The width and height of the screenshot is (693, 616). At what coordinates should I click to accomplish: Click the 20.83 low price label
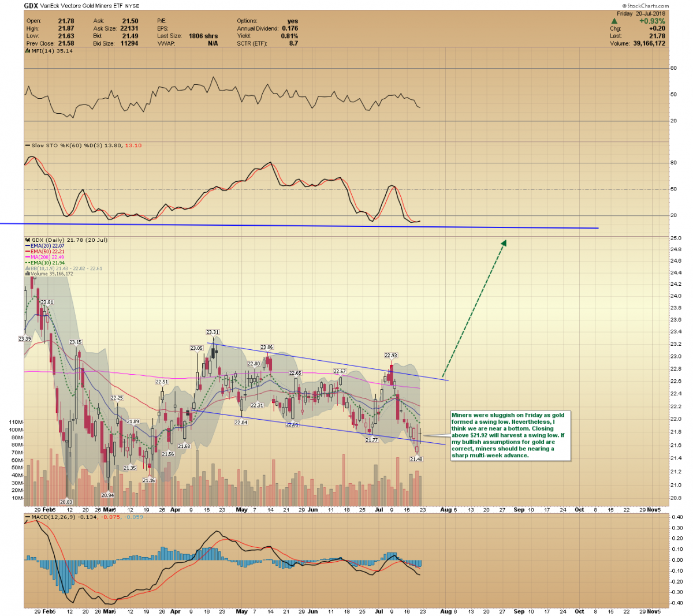(66, 502)
